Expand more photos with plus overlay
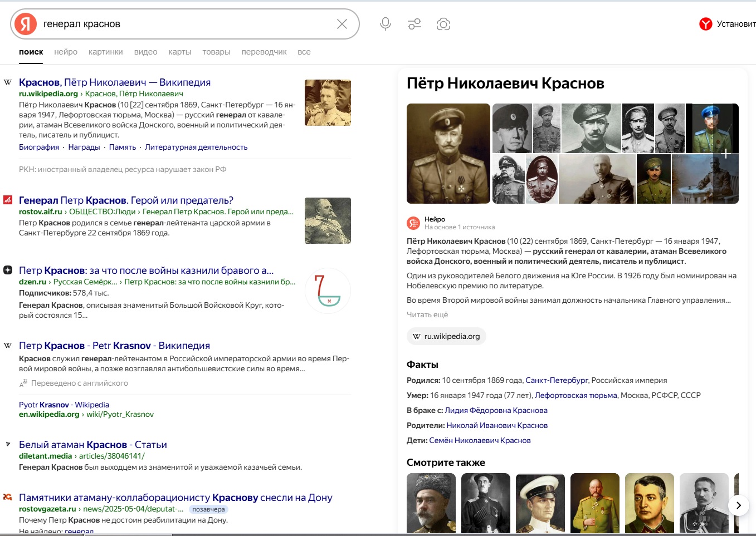The width and height of the screenshot is (756, 536). [x=725, y=154]
